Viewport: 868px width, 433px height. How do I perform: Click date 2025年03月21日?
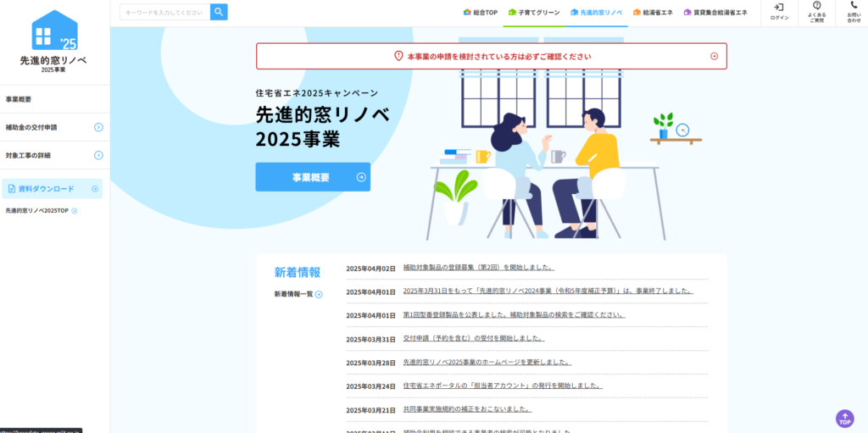pyautogui.click(x=371, y=410)
